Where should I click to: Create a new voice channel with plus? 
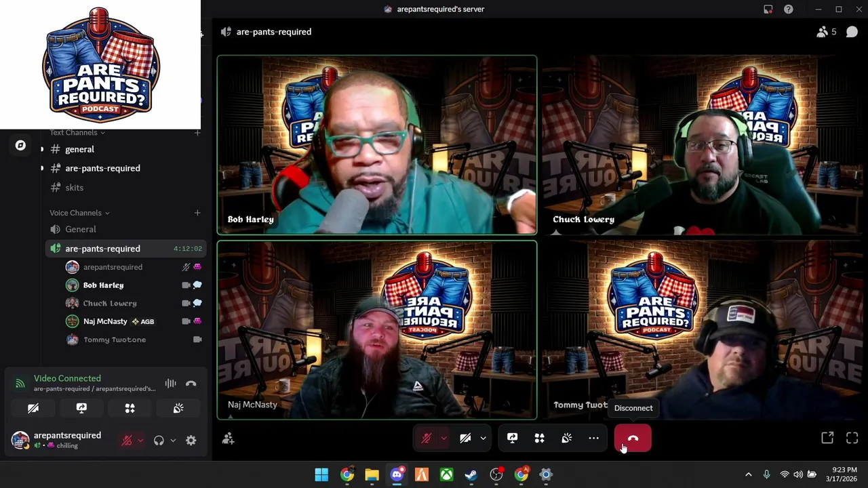point(197,213)
